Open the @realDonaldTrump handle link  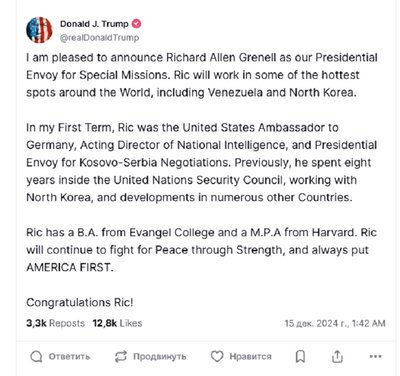tap(99, 38)
